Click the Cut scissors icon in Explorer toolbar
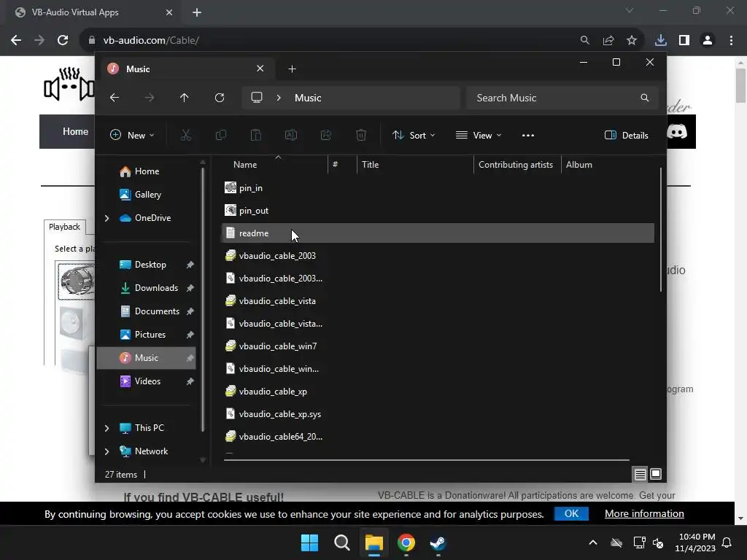747x560 pixels. pyautogui.click(x=186, y=135)
